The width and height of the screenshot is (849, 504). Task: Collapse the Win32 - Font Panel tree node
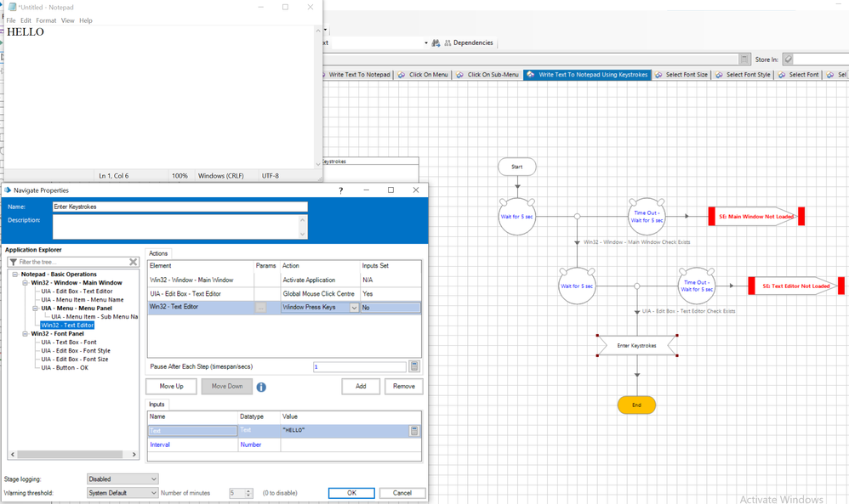click(x=26, y=334)
